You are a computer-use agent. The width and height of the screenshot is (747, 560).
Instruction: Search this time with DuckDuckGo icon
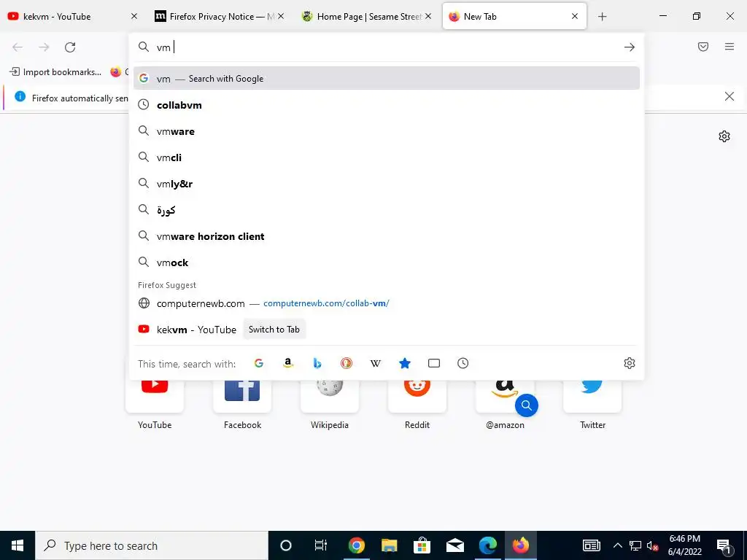(347, 363)
